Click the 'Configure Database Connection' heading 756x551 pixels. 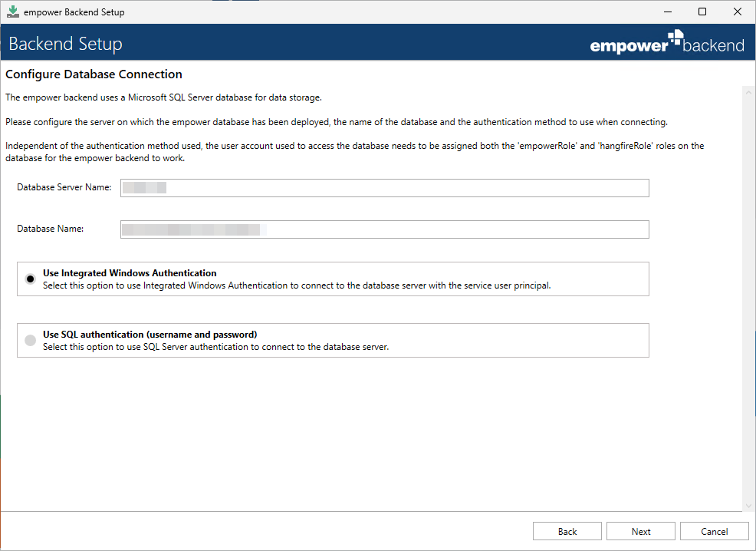coord(94,74)
